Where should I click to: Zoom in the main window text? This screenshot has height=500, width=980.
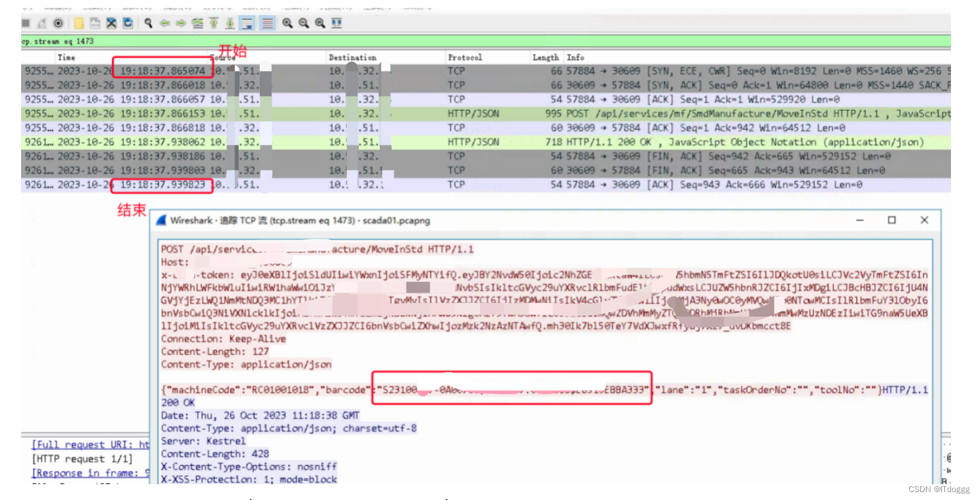(288, 23)
